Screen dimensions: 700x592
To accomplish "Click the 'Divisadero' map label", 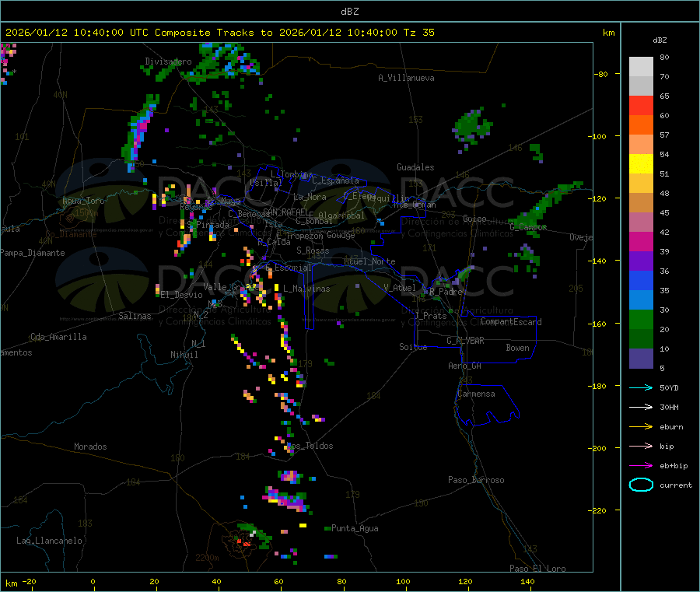I will tap(168, 61).
